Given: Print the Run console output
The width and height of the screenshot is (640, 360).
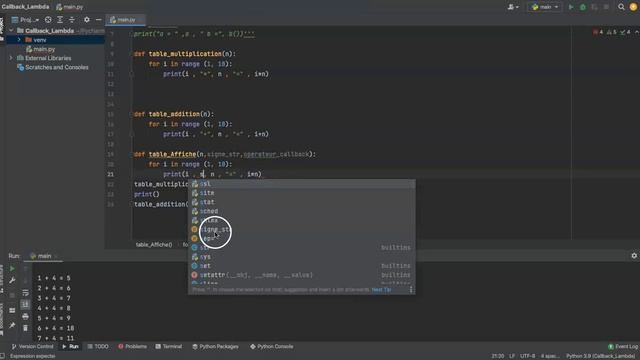Looking at the screenshot, I should 25,316.
